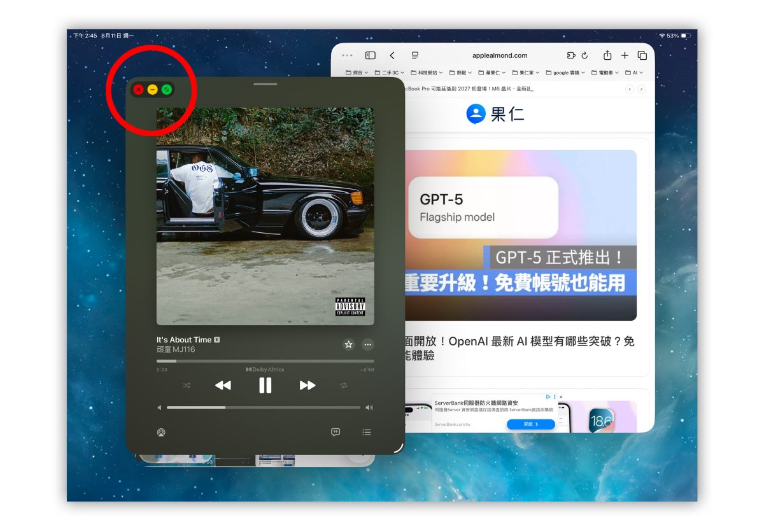This screenshot has height=532, width=764.
Task: Click the song title It's About Time
Action: (184, 340)
